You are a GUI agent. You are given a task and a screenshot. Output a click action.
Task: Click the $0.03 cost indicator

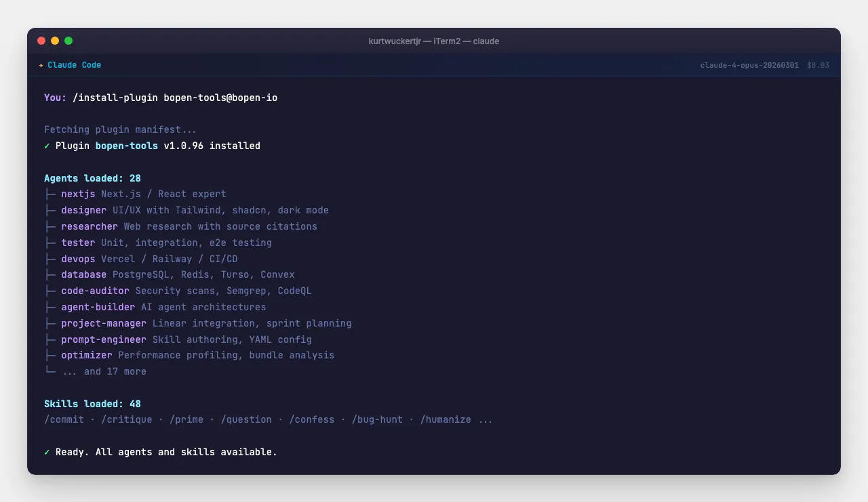(x=818, y=65)
